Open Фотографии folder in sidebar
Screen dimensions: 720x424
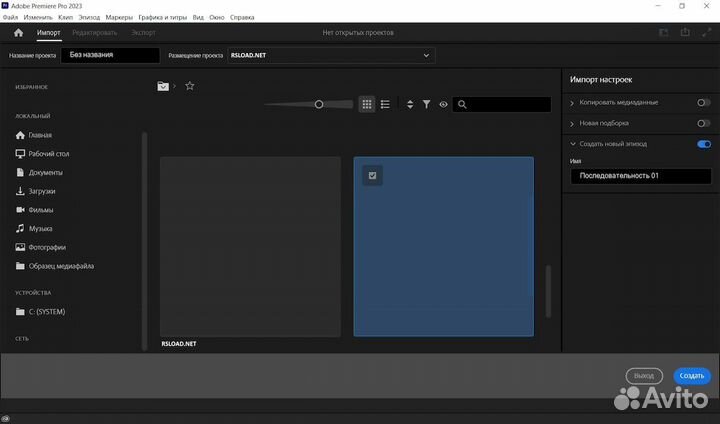pos(40,247)
